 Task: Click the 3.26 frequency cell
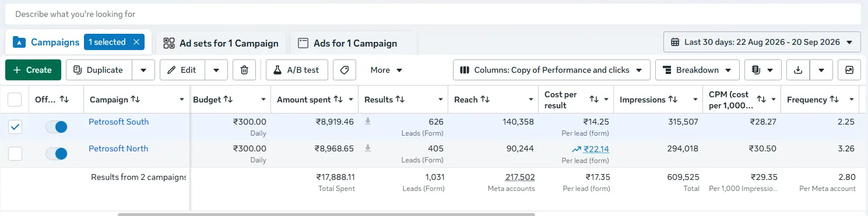845,148
